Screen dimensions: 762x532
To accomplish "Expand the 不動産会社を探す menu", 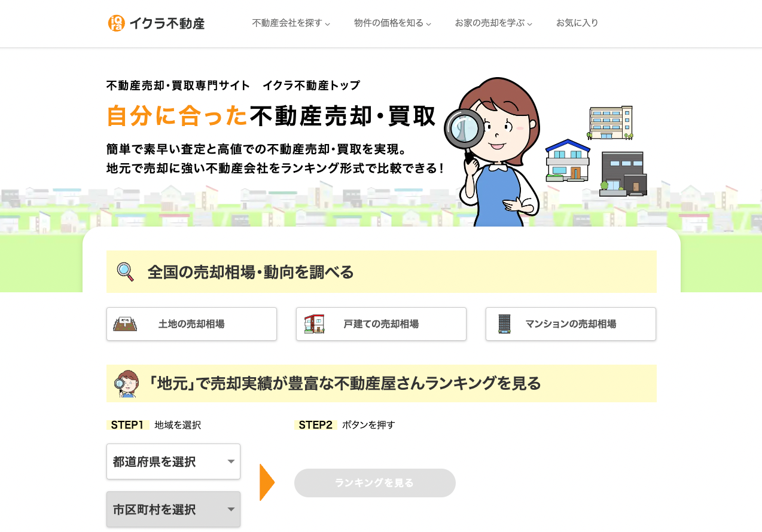I will tap(291, 23).
